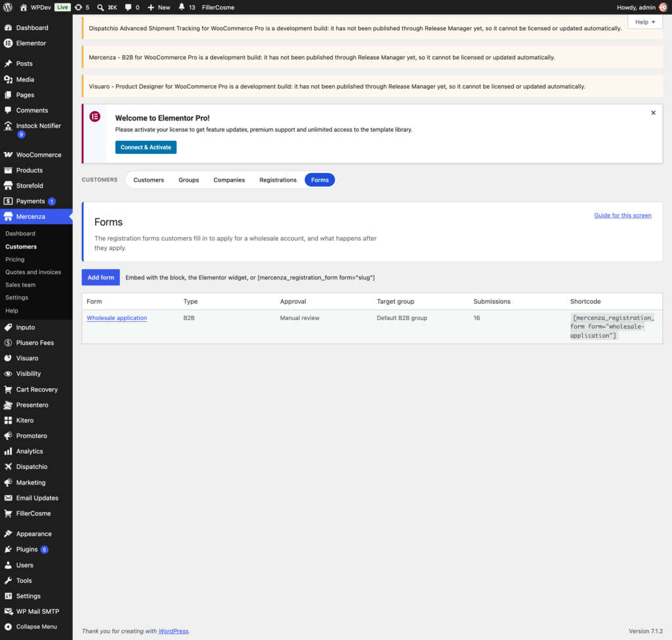Open Guide for this screen link

point(622,215)
